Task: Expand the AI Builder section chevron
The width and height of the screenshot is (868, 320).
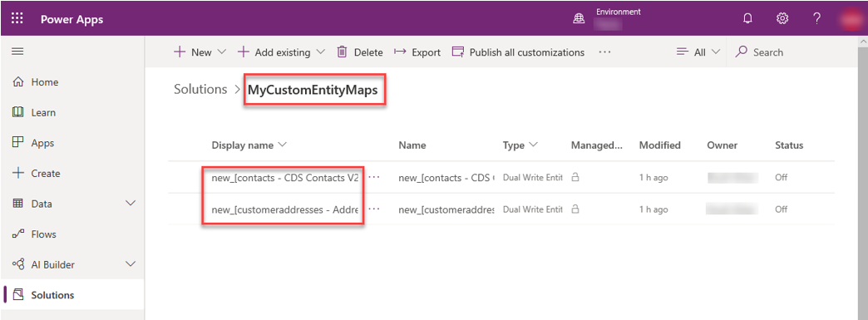Action: tap(131, 264)
